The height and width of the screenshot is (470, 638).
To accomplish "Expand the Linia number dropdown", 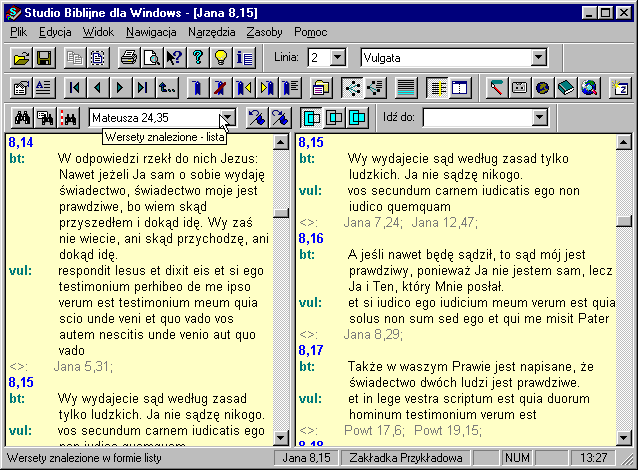I will pyautogui.click(x=337, y=57).
